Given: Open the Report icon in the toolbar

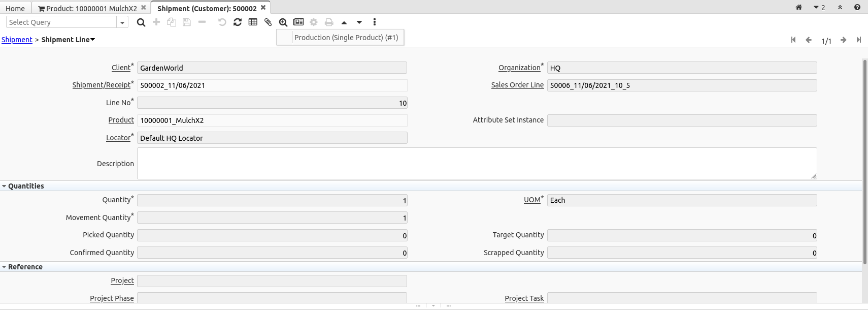Looking at the screenshot, I should tap(298, 22).
